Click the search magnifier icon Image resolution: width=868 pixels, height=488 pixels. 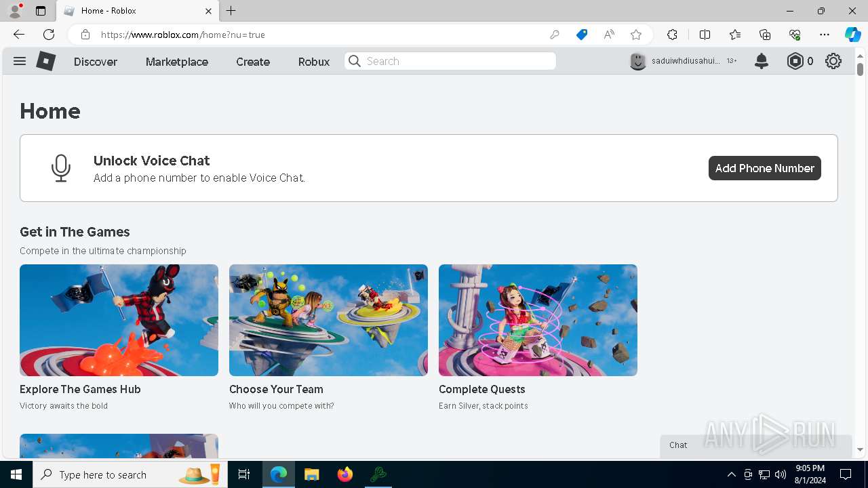click(x=355, y=61)
